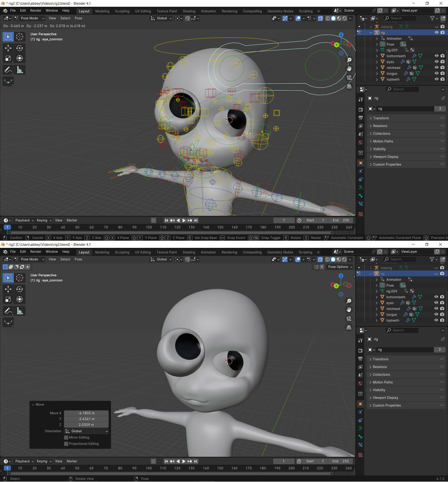Image resolution: width=448 pixels, height=482 pixels.
Task: Open the Armature data tab in the top window
Action: click(x=360, y=187)
